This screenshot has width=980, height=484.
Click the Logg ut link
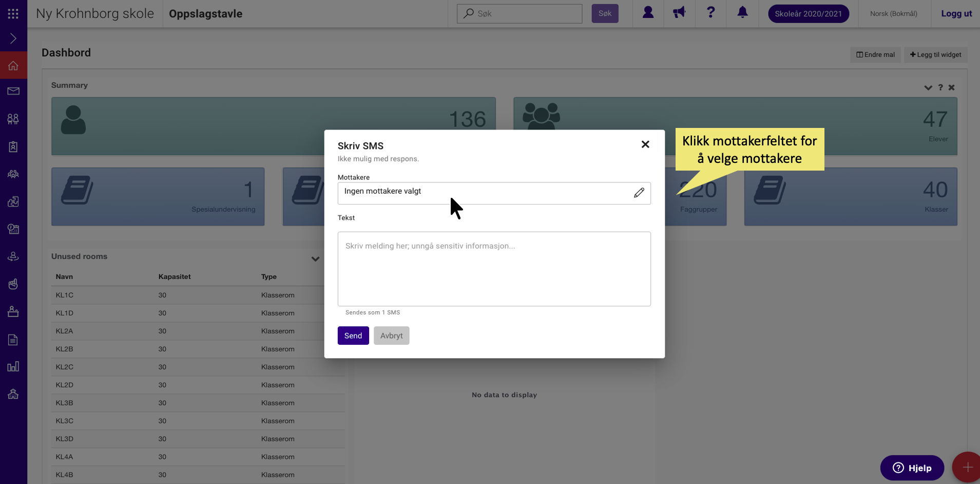956,14
